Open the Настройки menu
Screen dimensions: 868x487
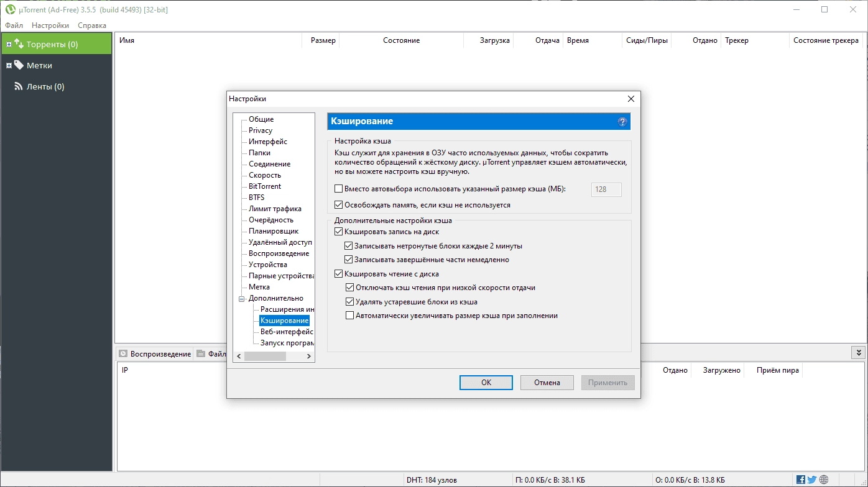tap(50, 25)
